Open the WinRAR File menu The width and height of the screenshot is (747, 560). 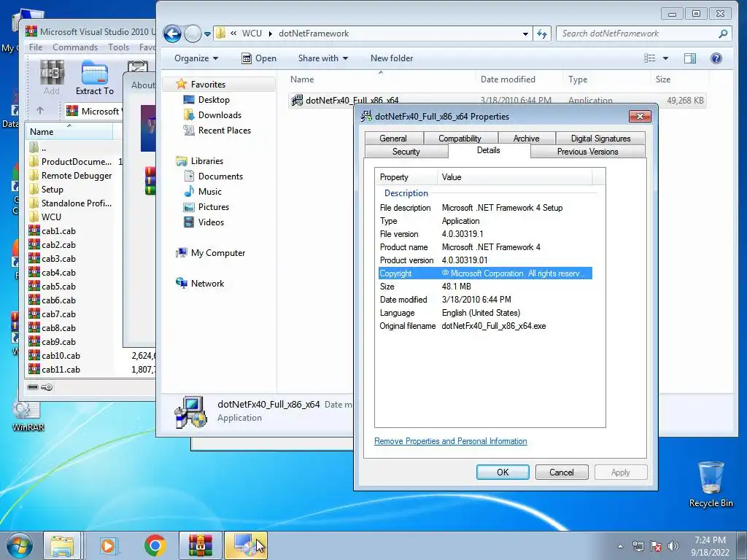click(36, 47)
